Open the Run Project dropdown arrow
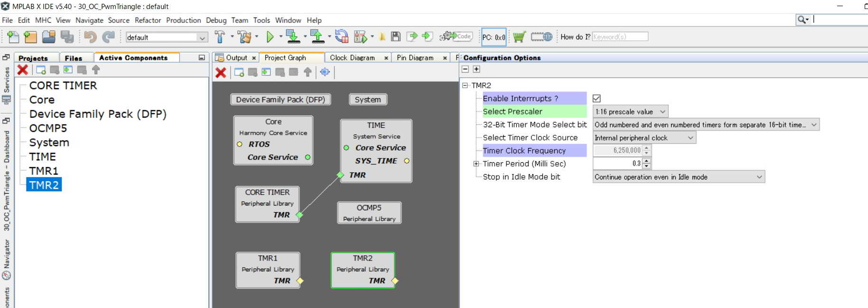Image resolution: width=868 pixels, height=308 pixels. click(x=280, y=37)
